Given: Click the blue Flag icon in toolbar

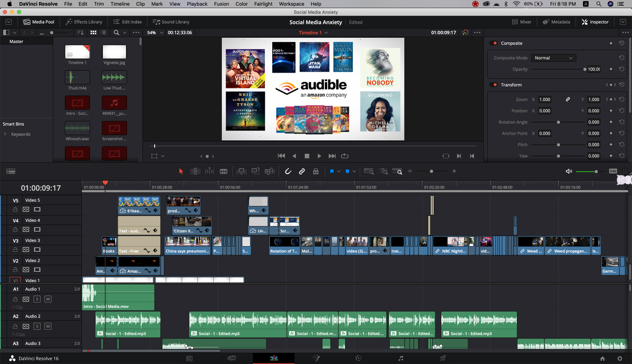Looking at the screenshot, I should click(x=332, y=171).
